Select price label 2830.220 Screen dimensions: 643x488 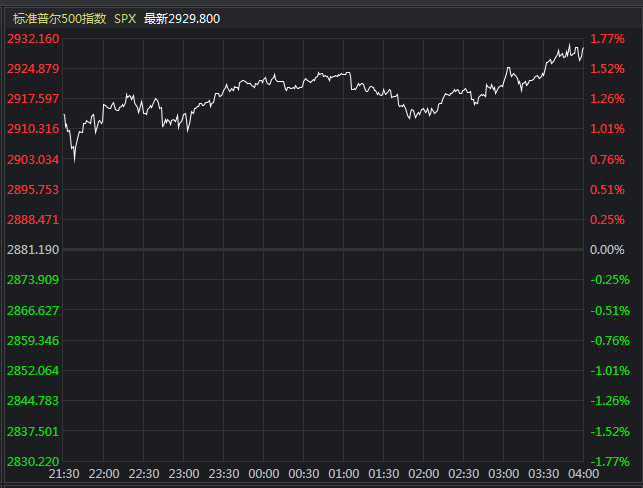click(x=33, y=461)
